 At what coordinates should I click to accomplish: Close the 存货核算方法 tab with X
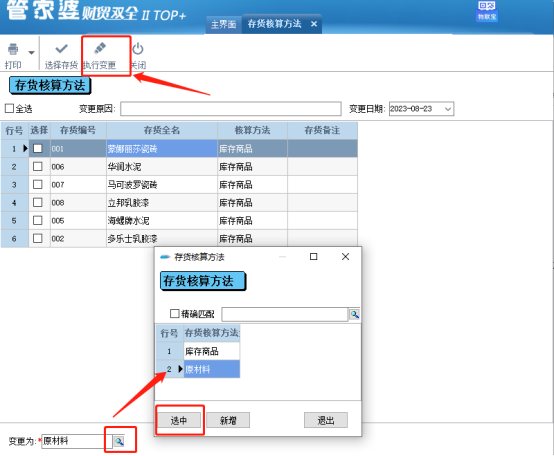[314, 24]
